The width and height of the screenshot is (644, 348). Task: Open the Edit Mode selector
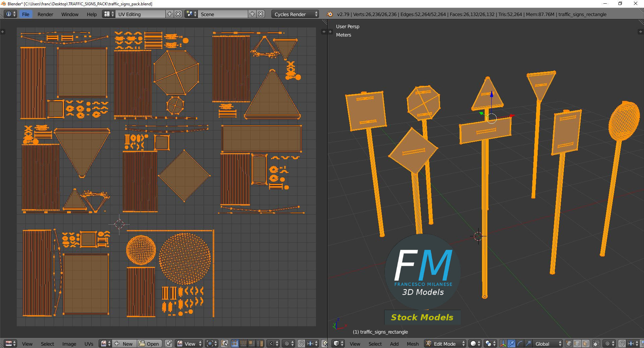click(x=445, y=344)
